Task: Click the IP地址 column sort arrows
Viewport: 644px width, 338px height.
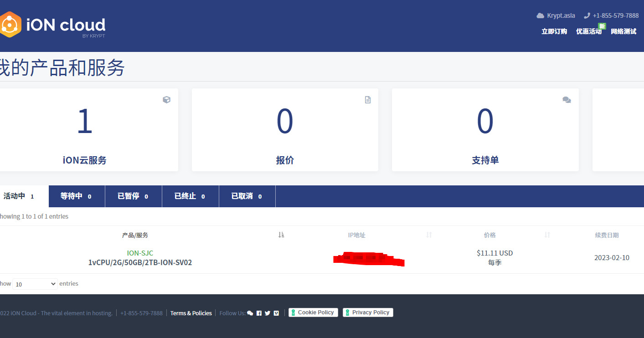Action: pyautogui.click(x=429, y=235)
